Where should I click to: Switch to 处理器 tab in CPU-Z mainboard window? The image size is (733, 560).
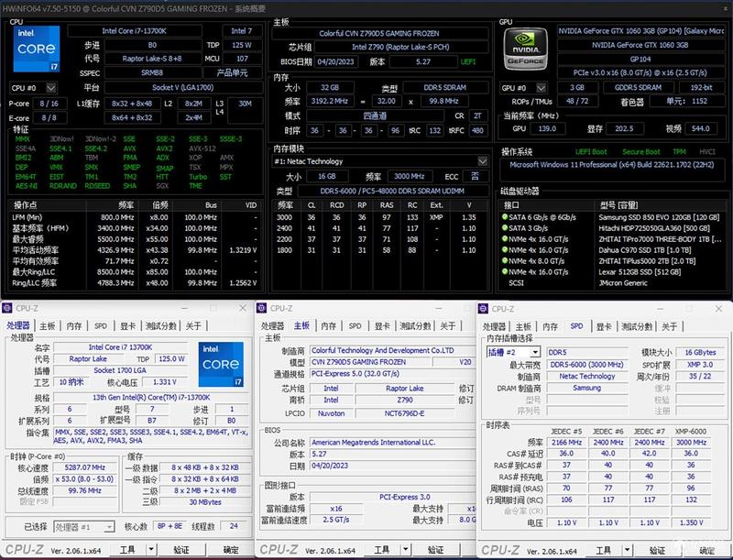point(272,325)
